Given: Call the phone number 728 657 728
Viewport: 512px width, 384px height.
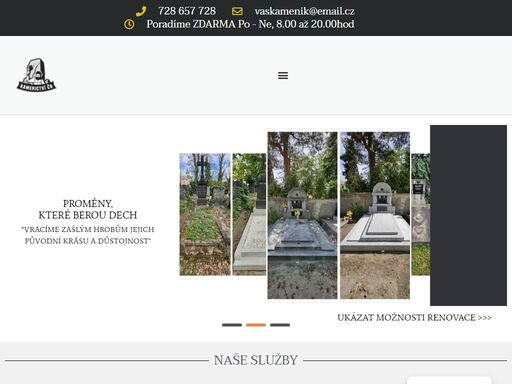Looking at the screenshot, I should click(x=187, y=11).
